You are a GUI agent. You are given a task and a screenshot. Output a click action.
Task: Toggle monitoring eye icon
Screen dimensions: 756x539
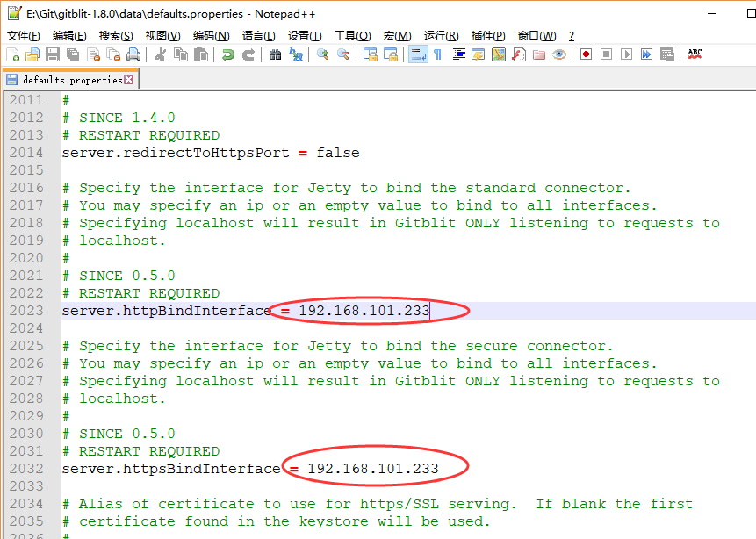tap(559, 55)
